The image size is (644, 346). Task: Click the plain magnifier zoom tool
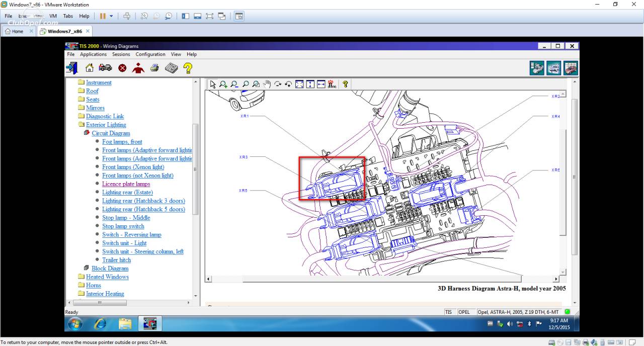point(246,84)
